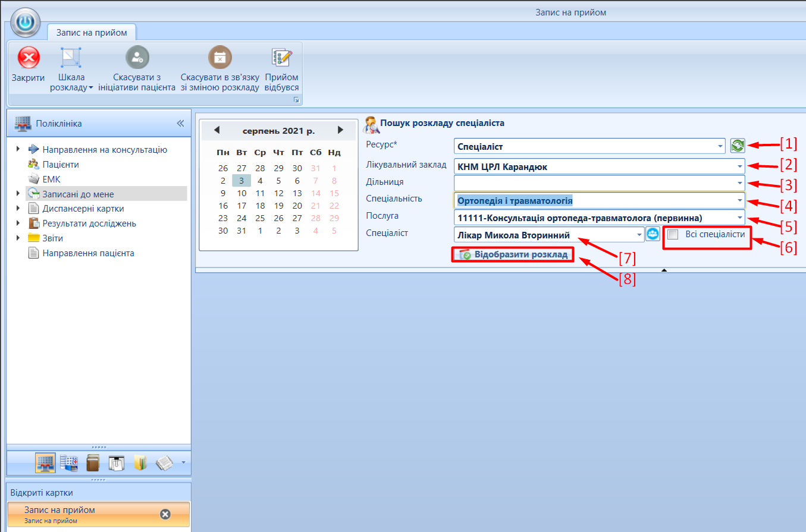
Task: Select the brown book module icon
Action: click(x=92, y=462)
